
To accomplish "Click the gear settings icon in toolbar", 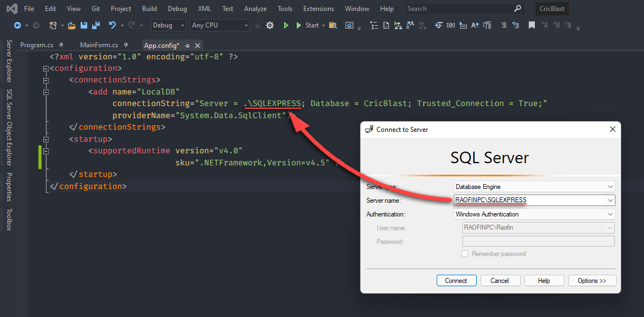I will pos(270,25).
